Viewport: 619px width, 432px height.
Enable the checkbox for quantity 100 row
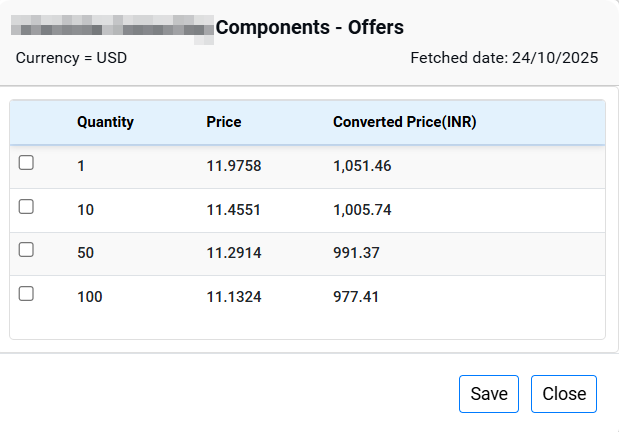(x=27, y=293)
